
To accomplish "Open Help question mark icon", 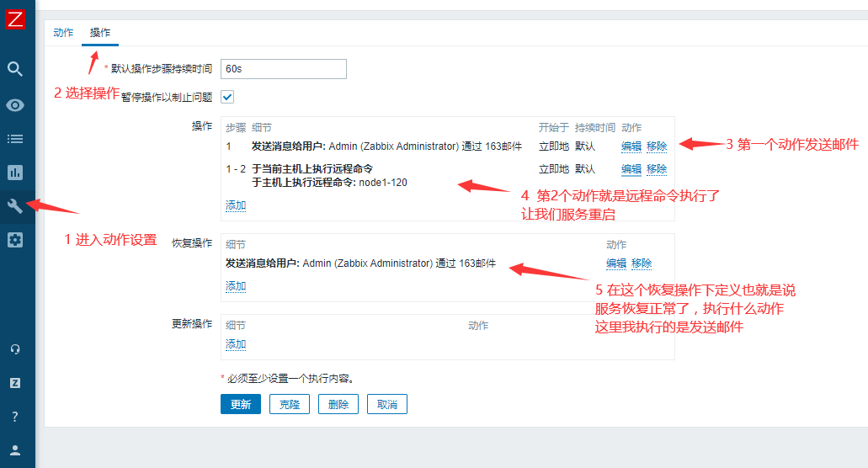I will [x=15, y=417].
